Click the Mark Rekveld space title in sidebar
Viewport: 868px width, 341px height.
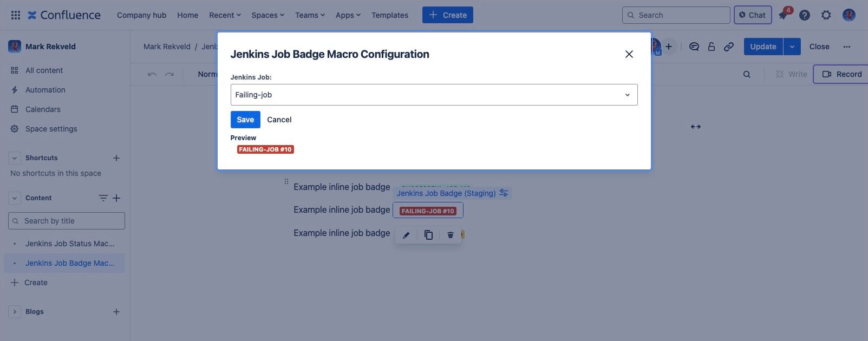(50, 47)
